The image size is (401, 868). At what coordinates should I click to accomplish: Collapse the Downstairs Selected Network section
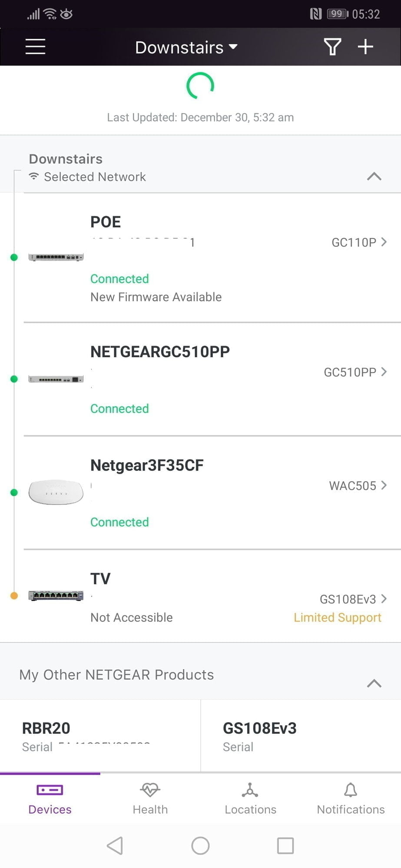374,176
